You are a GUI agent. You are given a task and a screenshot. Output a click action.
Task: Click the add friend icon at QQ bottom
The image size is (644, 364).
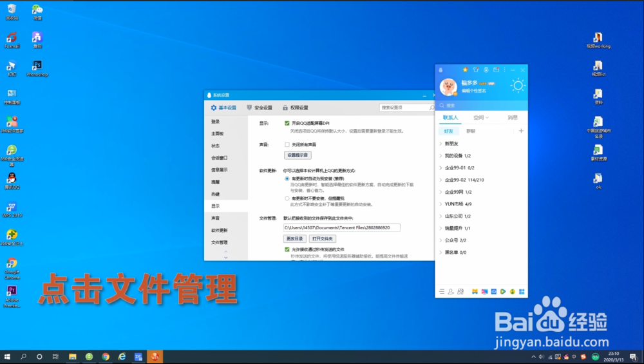(451, 292)
